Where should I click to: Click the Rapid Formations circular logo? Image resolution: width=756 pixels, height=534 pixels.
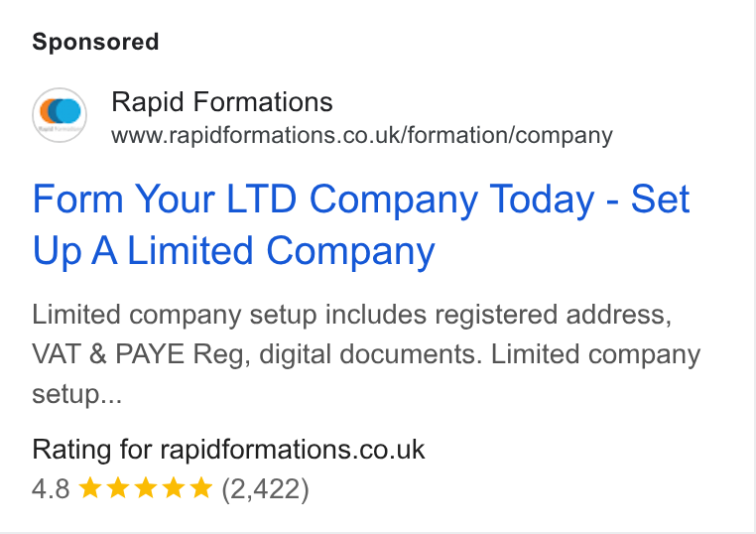point(60,115)
